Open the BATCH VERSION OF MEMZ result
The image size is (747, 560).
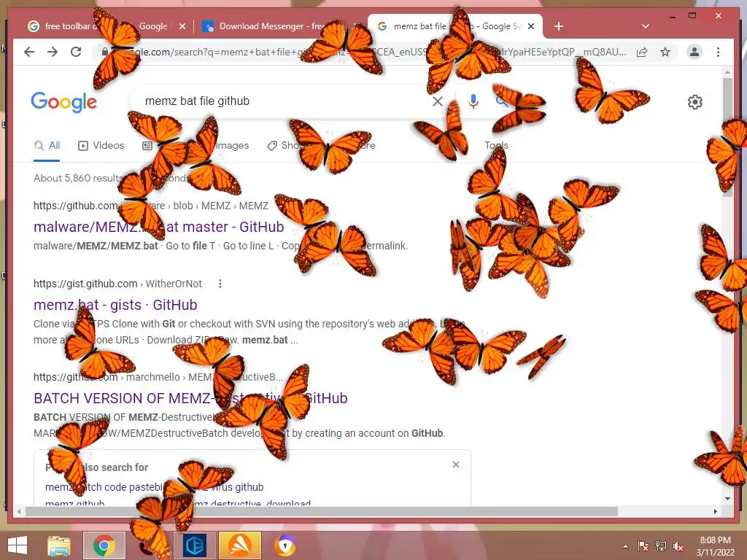(x=190, y=398)
